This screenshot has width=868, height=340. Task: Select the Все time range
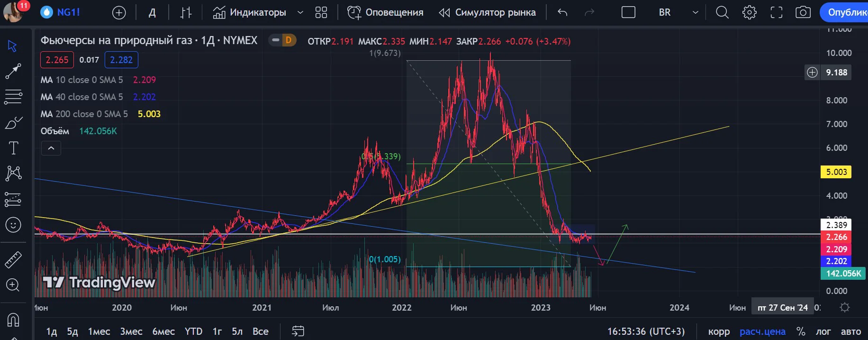[261, 331]
